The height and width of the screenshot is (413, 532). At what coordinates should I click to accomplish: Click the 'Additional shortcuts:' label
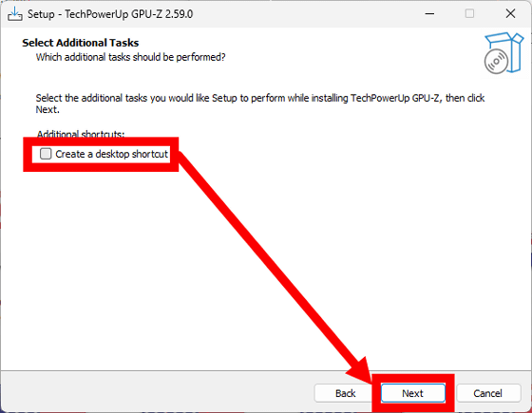point(81,134)
